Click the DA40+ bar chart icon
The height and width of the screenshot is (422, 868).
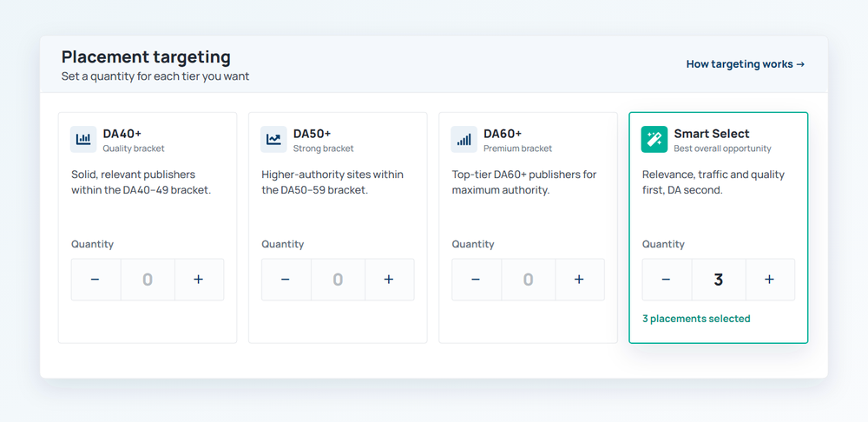tap(83, 139)
